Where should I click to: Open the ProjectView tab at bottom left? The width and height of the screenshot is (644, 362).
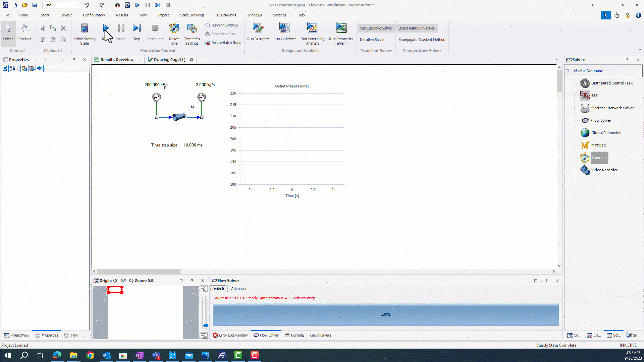pyautogui.click(x=16, y=335)
